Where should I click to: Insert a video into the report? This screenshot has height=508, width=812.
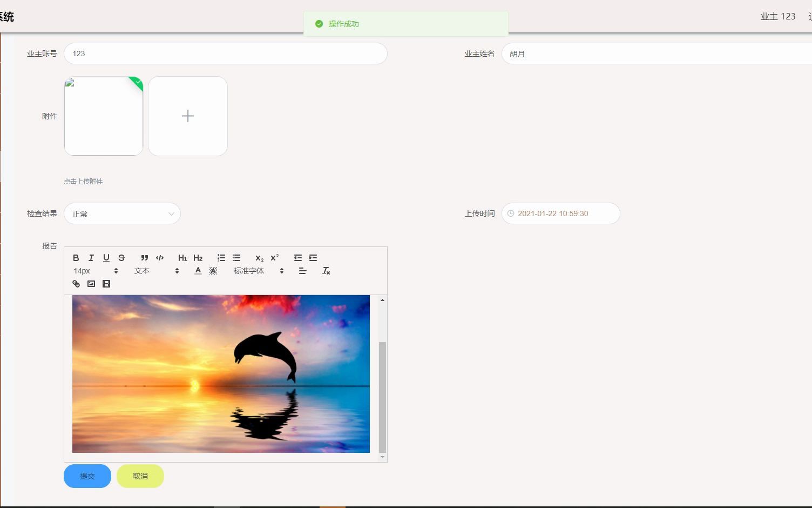pyautogui.click(x=106, y=284)
